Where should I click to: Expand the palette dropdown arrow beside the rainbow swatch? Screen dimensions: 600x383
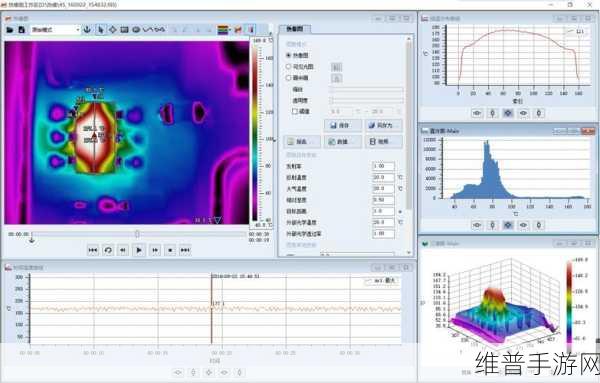click(x=230, y=30)
